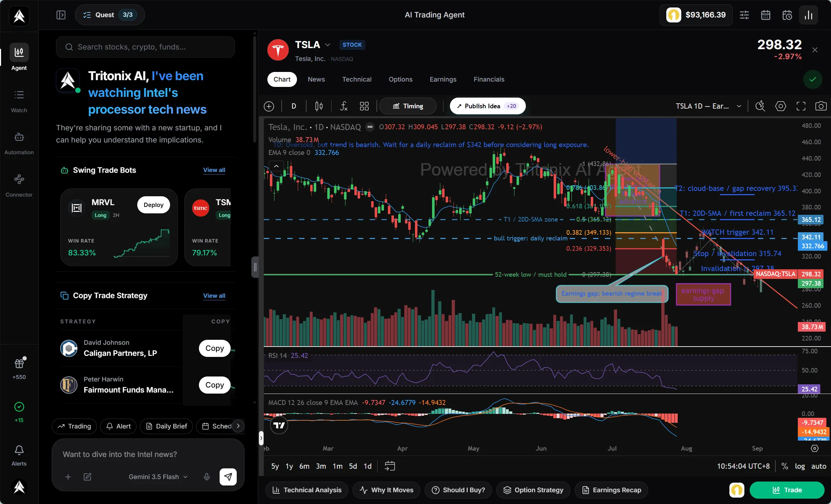This screenshot has height=504, width=831.
Task: Open the +550 gift rewards
Action: 19,369
